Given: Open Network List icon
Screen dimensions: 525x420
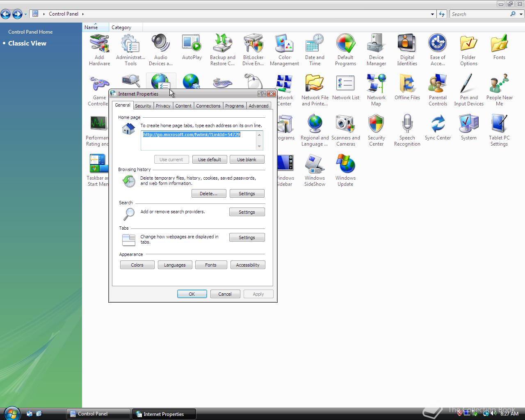Looking at the screenshot, I should click(345, 88).
